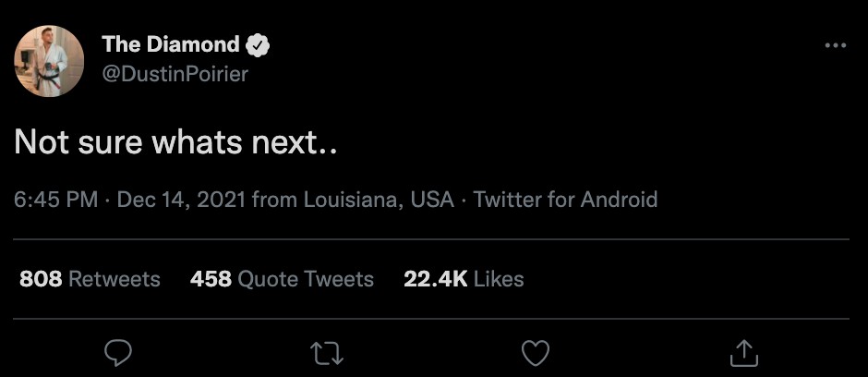Image resolution: width=868 pixels, height=377 pixels.
Task: Visit the @DustinPoirier handle
Action: pos(175,74)
